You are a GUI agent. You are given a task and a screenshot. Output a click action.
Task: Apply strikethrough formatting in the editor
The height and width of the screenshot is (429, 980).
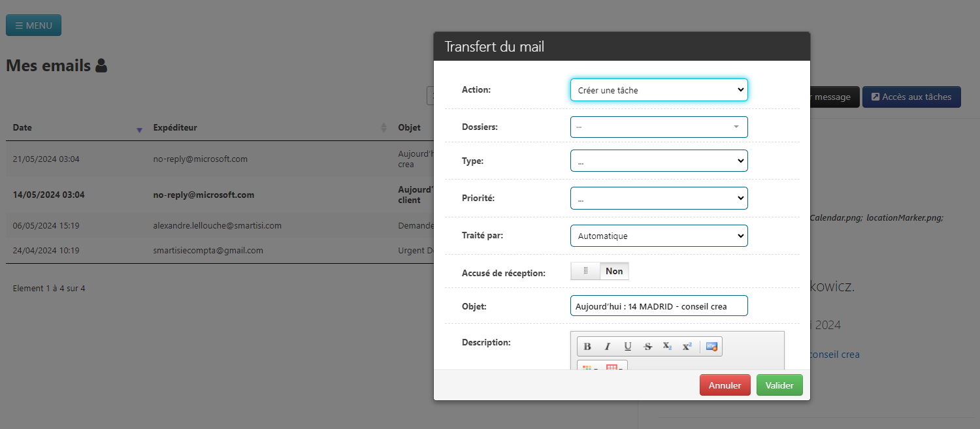tap(647, 347)
